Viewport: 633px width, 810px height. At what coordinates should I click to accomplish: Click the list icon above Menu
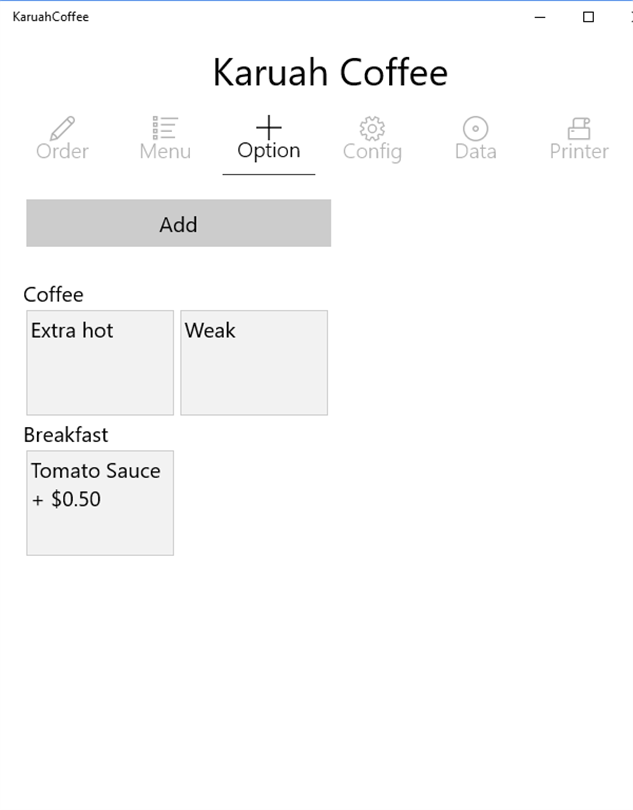coord(165,128)
